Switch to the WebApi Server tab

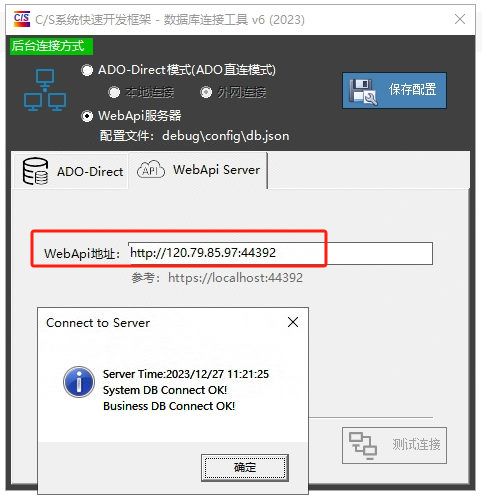pos(198,170)
